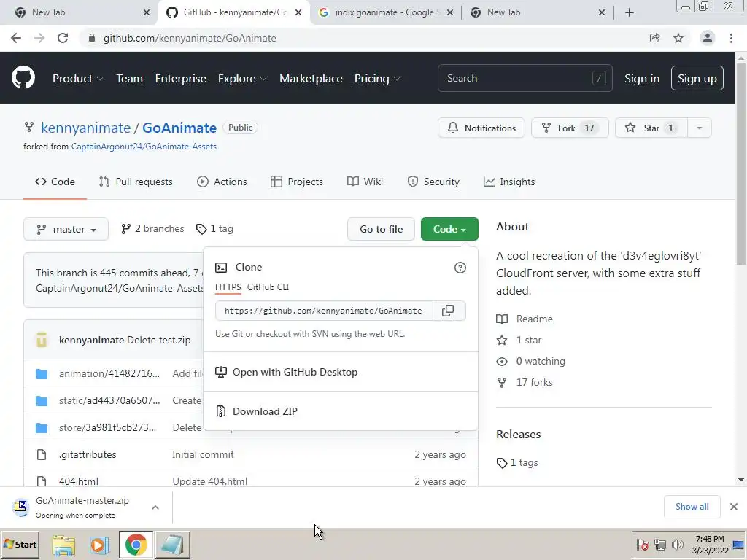Image resolution: width=747 pixels, height=560 pixels.
Task: Expand the Product navigation menu
Action: (x=77, y=79)
